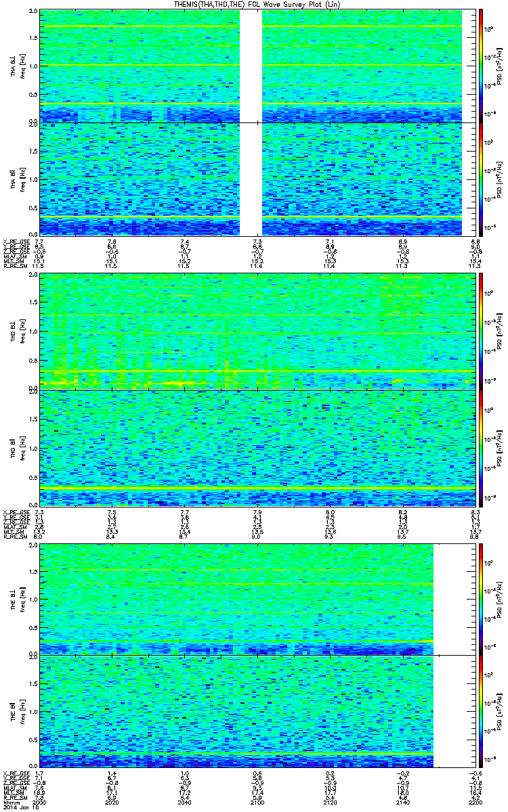
Task: Click the THE B⊥ freq [Hz] axis label
Action: [22, 599]
